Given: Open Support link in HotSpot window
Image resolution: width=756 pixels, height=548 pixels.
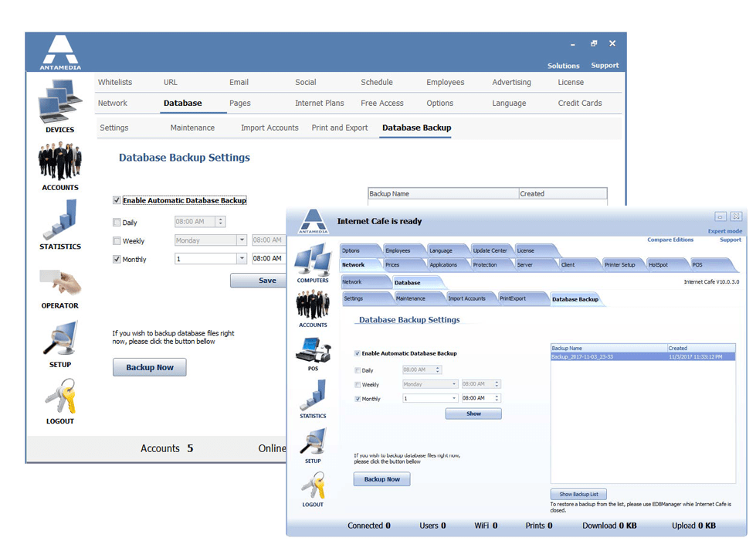Looking at the screenshot, I should [x=605, y=65].
